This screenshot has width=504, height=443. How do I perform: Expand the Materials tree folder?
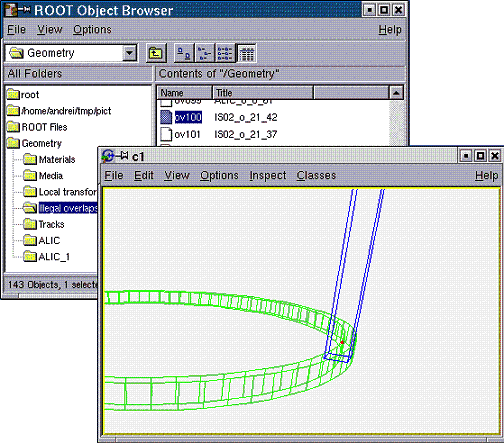[30, 159]
